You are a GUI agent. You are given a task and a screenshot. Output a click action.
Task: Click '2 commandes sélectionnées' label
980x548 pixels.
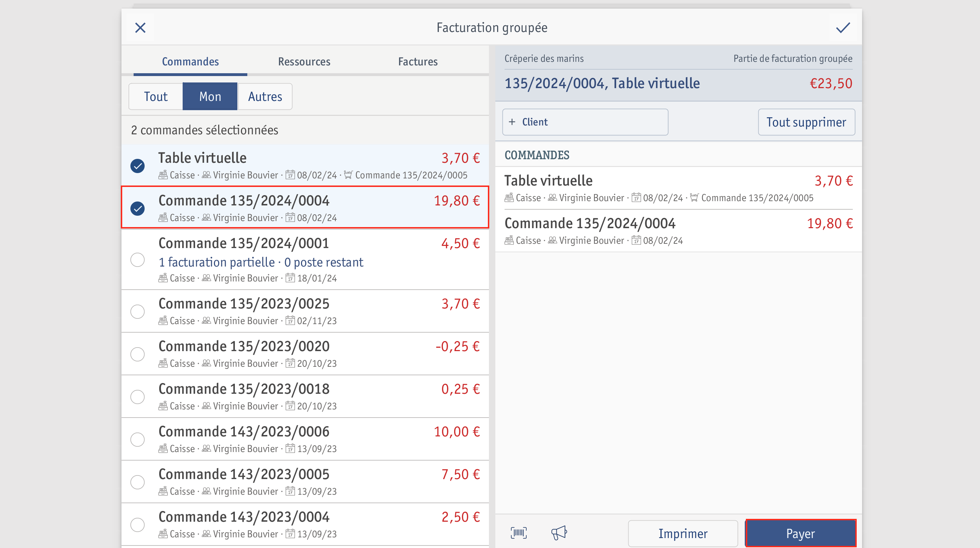(x=205, y=130)
